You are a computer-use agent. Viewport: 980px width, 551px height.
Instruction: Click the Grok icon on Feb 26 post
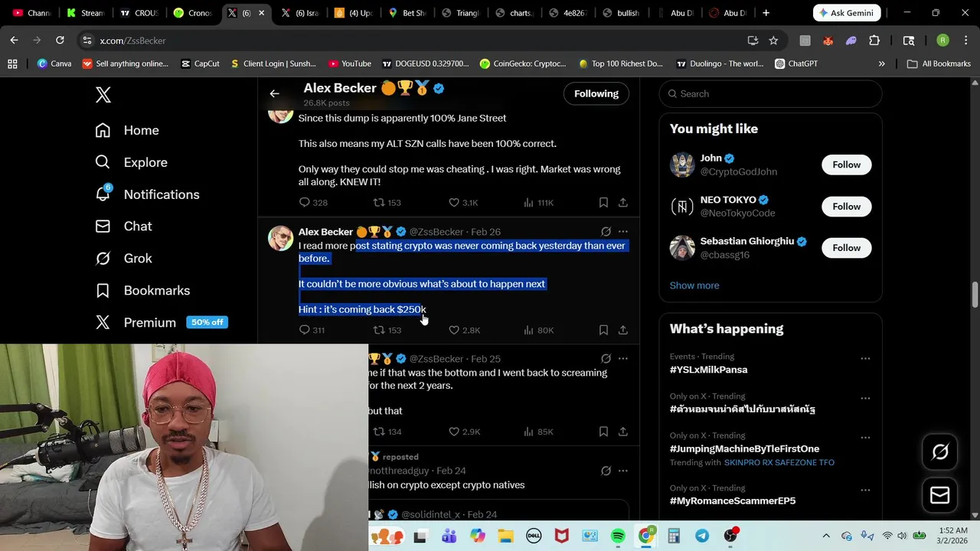[x=606, y=231]
